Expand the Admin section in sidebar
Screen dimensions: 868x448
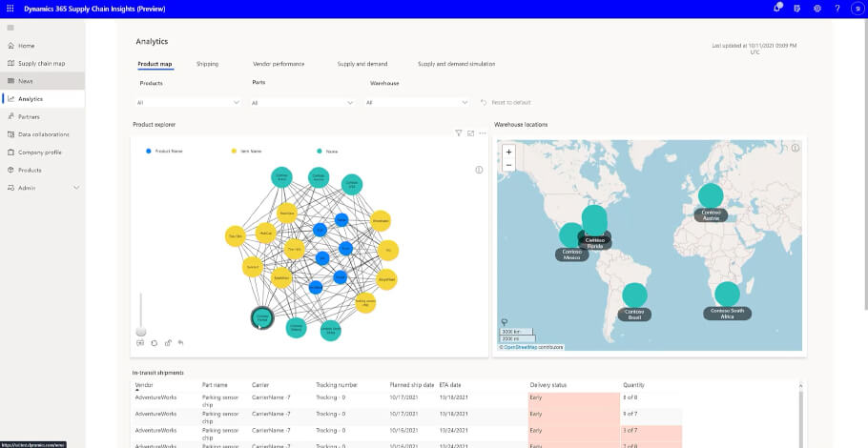(x=76, y=188)
